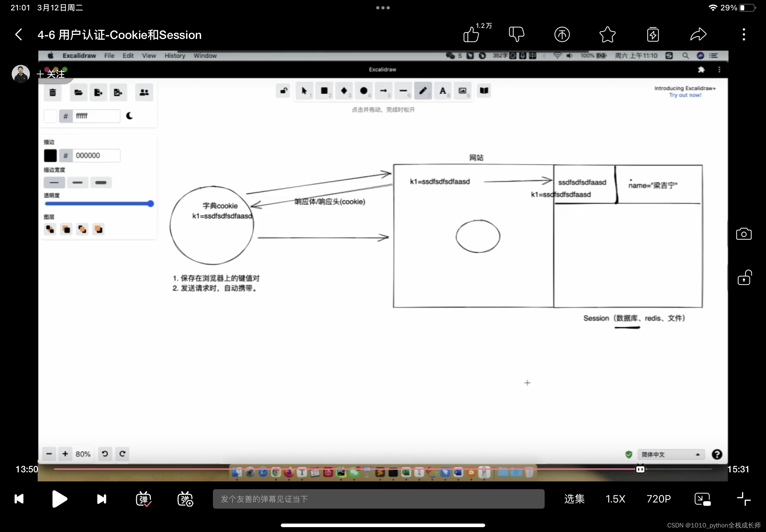Toggle the Excalidraw tool lock

[x=284, y=91]
